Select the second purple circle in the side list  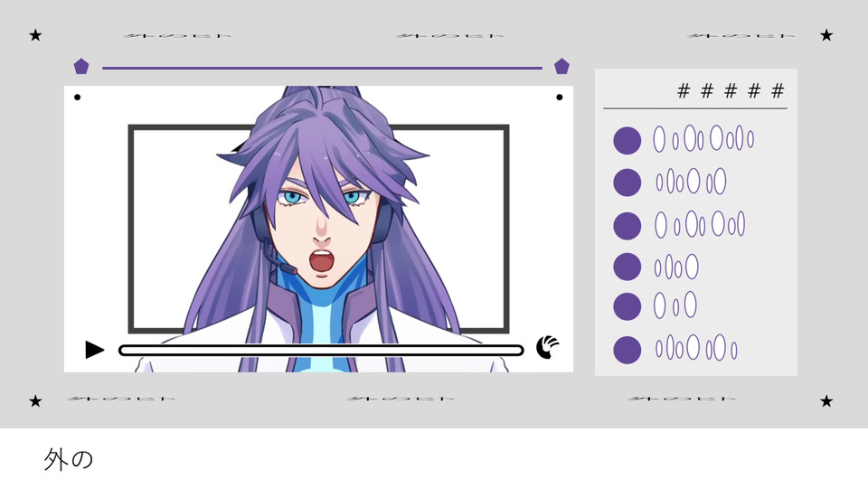click(627, 183)
